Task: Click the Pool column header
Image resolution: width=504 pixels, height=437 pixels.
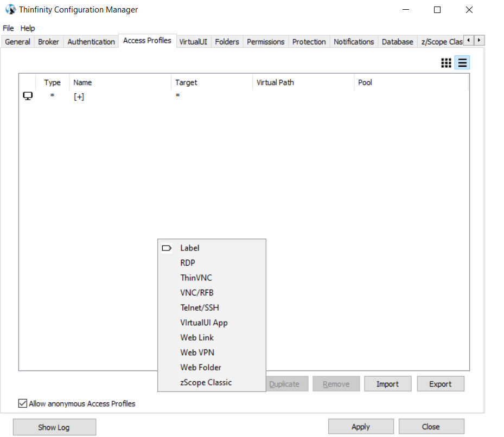Action: [411, 82]
